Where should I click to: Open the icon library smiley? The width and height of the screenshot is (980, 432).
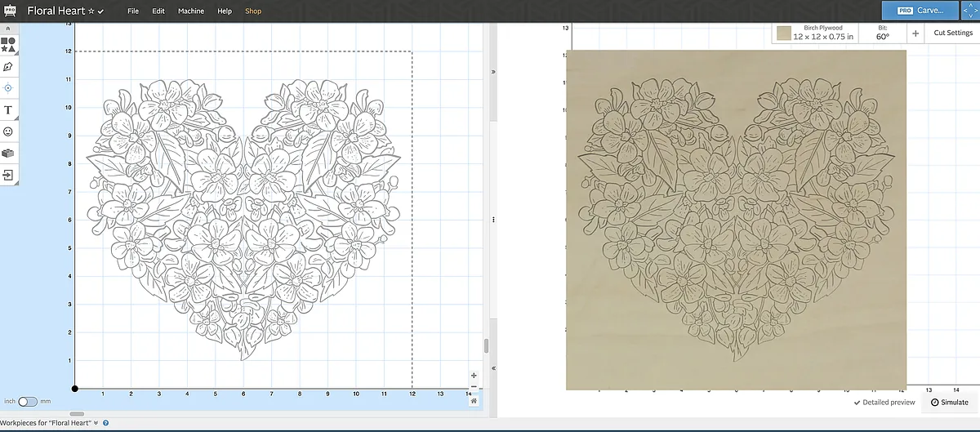pos(8,131)
